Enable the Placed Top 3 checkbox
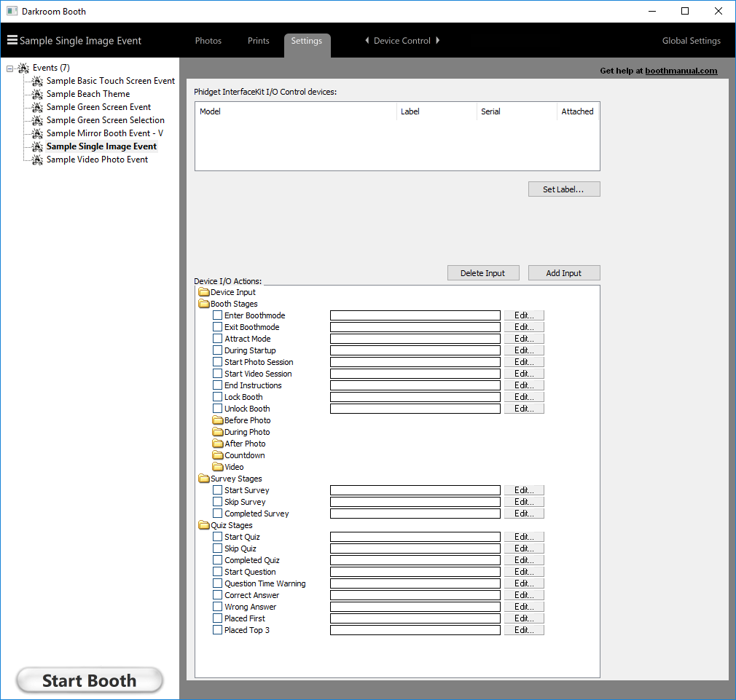The width and height of the screenshot is (736, 700). [217, 630]
